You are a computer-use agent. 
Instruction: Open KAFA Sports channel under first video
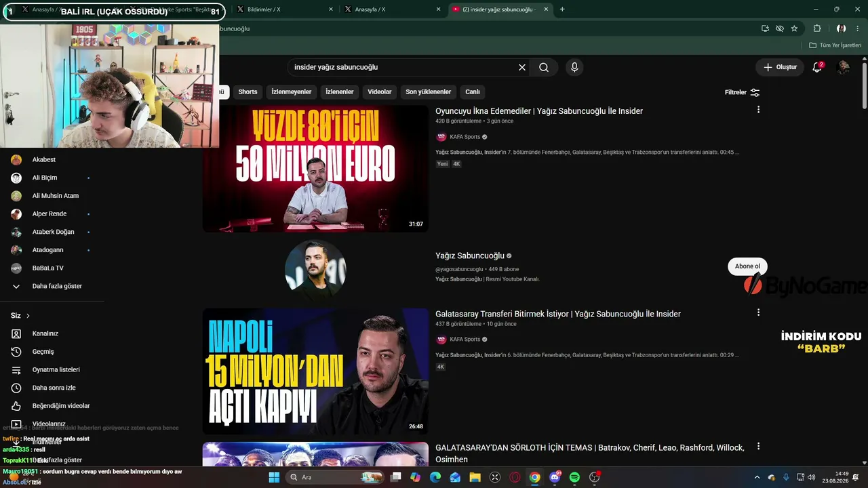coord(465,137)
